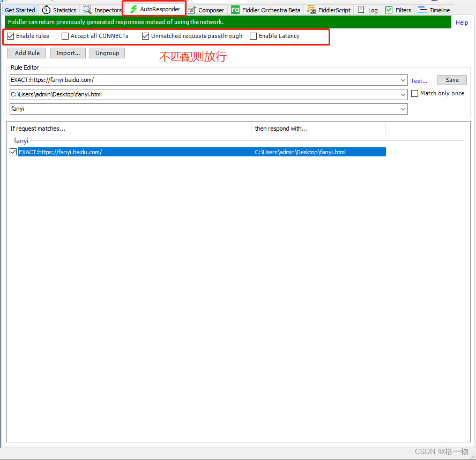Expand the match URL dropdown arrow

403,80
